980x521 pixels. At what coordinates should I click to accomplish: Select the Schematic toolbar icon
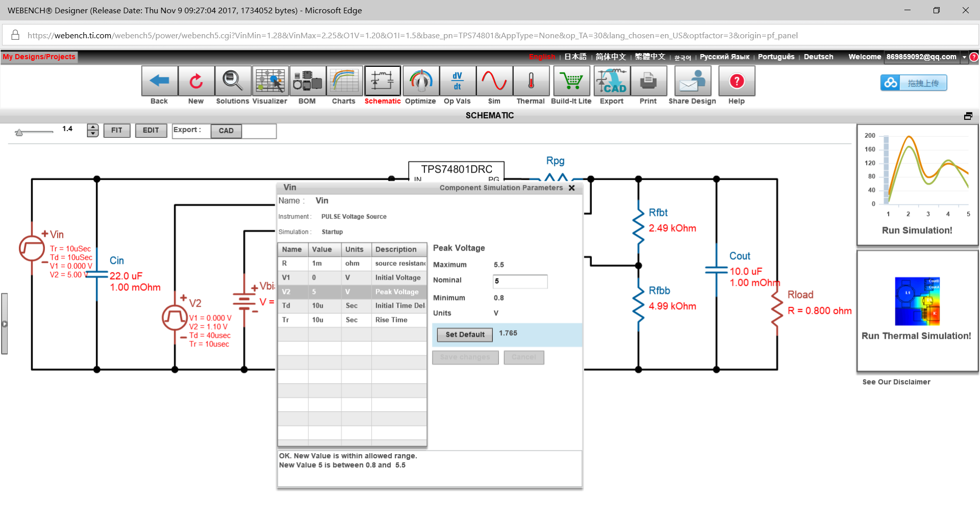coord(383,81)
